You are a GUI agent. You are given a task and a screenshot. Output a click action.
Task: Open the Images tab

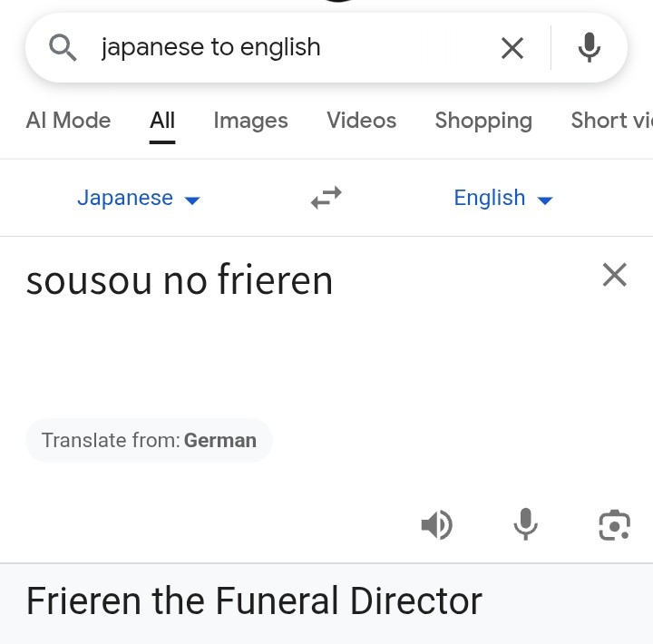[250, 121]
